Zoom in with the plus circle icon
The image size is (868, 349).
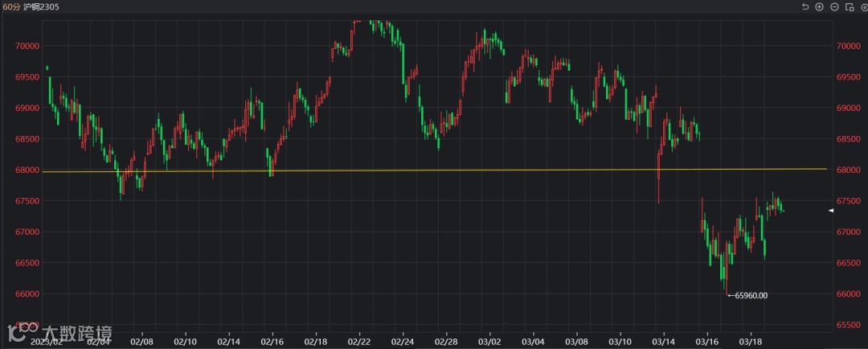(820, 7)
